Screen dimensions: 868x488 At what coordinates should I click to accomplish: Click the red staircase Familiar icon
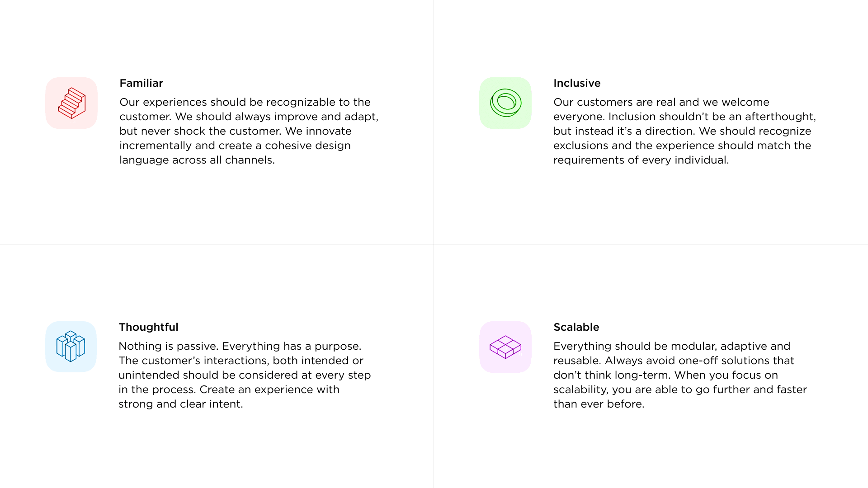[71, 103]
